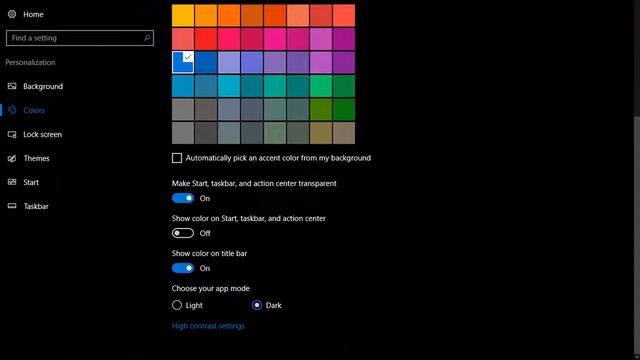Open Lock screen settings page

[x=42, y=134]
